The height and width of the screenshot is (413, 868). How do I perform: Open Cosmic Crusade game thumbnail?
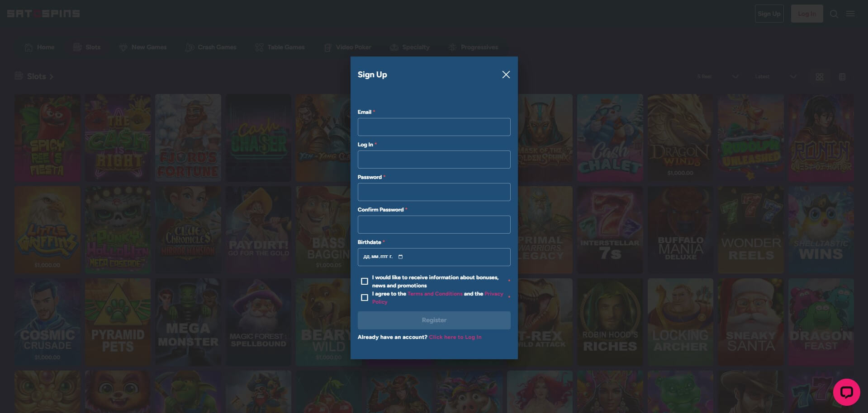[47, 322]
